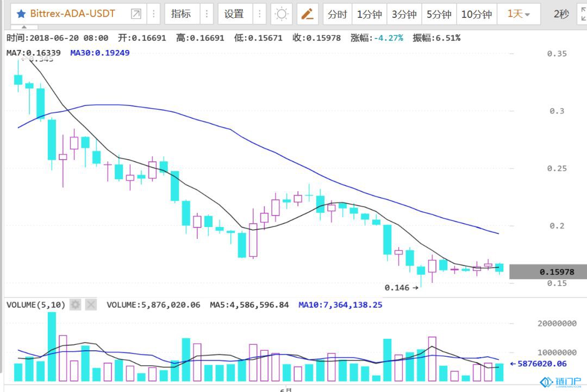Select the 5分钟 interval
The image size is (587, 392).
point(439,14)
